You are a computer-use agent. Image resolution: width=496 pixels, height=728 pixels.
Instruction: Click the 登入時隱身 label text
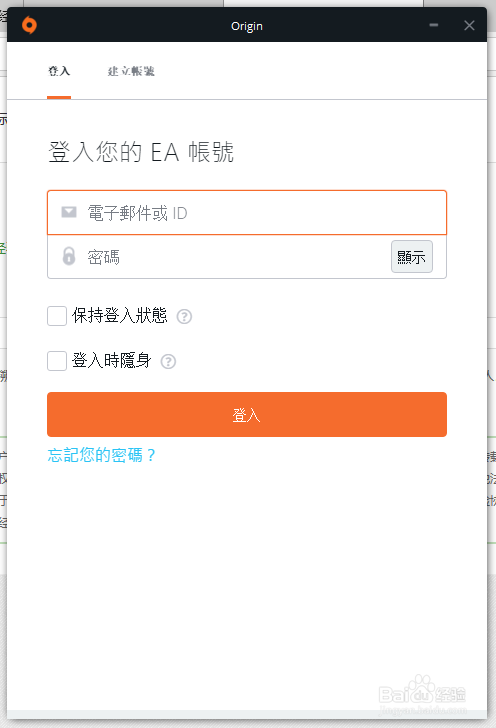(x=111, y=361)
